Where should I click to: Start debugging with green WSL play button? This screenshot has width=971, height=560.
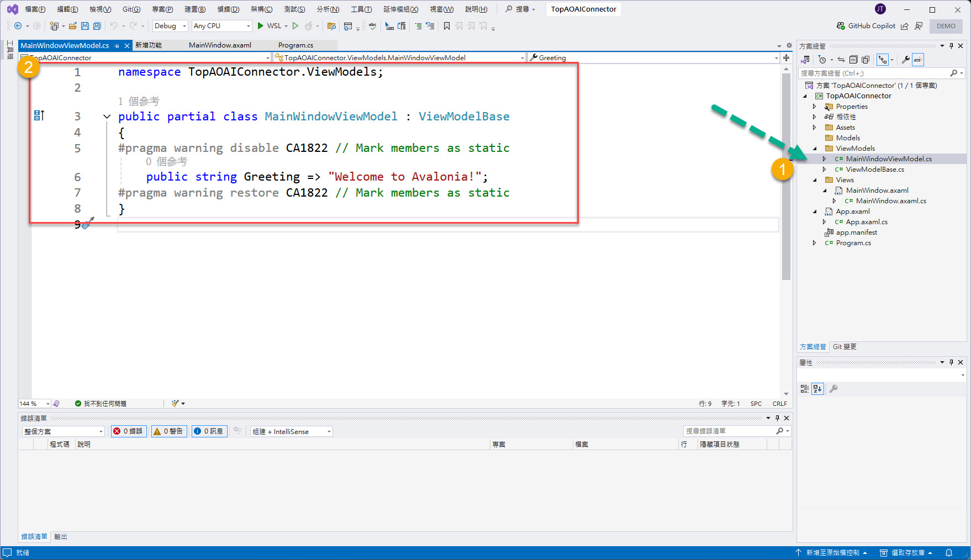click(269, 26)
